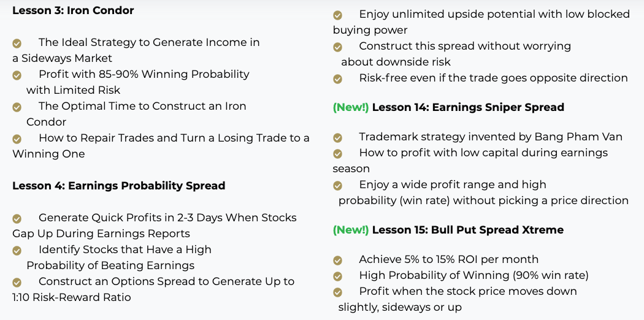Click checkmark next to How to profit with low capital
The width and height of the screenshot is (644, 320).
point(337,154)
